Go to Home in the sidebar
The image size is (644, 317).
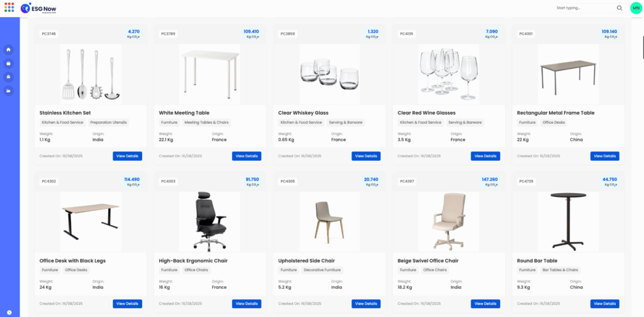(x=9, y=50)
